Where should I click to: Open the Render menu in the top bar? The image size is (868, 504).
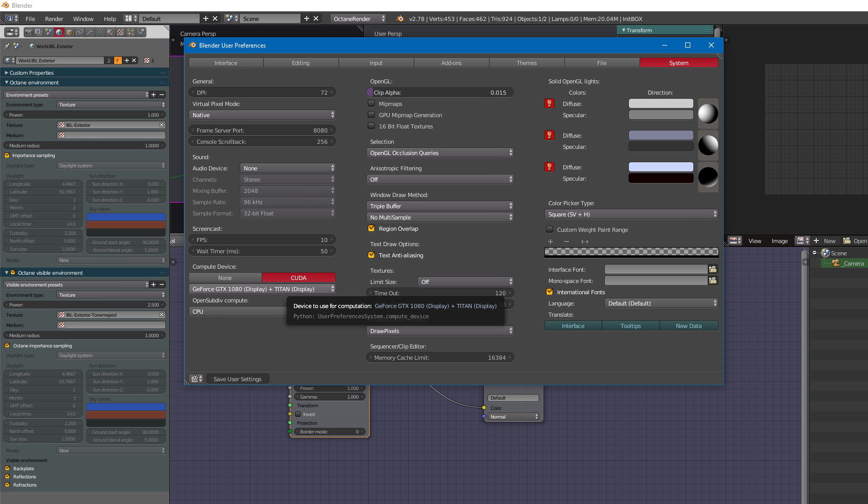pyautogui.click(x=54, y=19)
